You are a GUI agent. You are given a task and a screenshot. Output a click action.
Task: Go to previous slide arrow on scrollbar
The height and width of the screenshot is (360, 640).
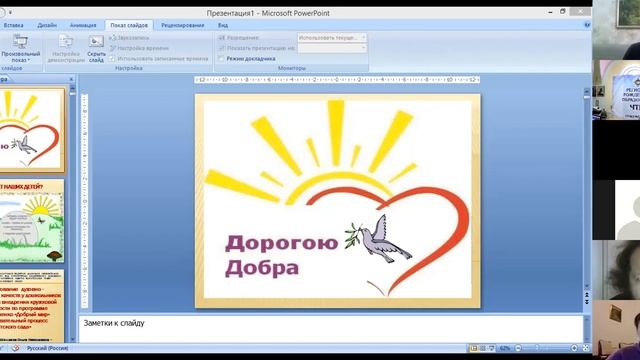coord(587,294)
